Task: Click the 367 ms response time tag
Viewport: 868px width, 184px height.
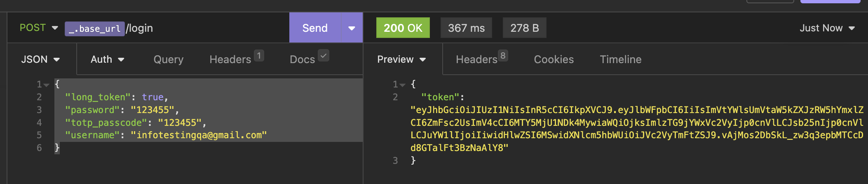Action: 466,28
